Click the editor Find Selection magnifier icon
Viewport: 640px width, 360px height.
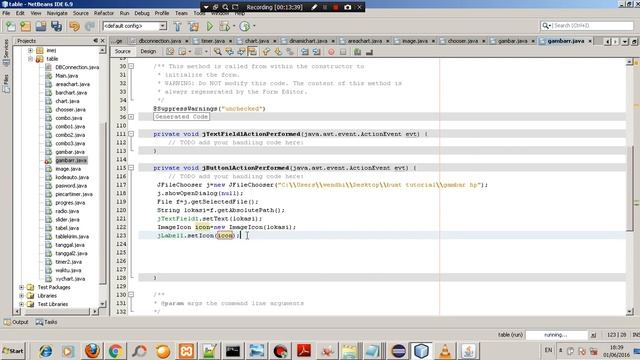218,52
